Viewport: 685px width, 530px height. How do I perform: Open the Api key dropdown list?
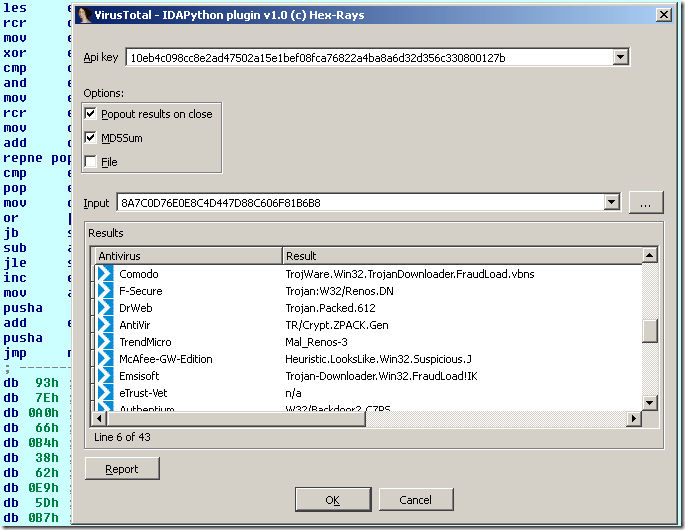620,57
